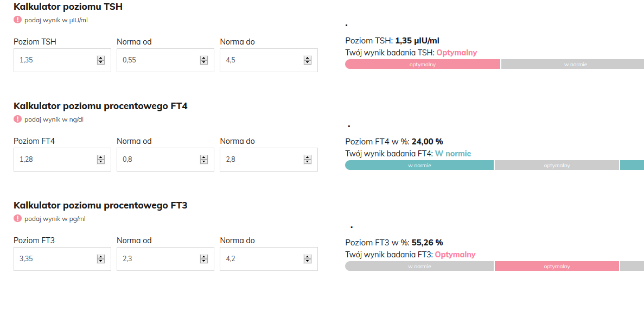Click the Poziom FT4 spinner stepper
The image size is (644, 310).
(100, 160)
